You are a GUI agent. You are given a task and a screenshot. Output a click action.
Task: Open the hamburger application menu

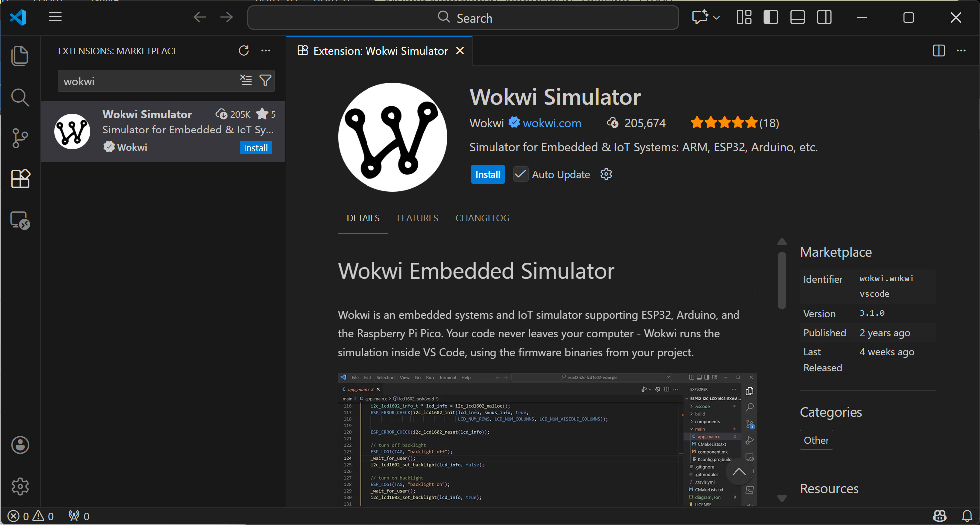pyautogui.click(x=55, y=17)
